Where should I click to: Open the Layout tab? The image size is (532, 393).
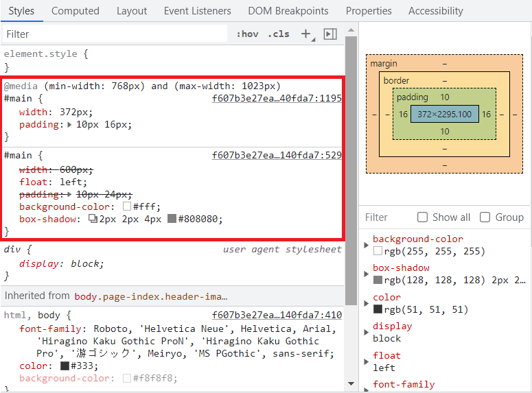[132, 11]
